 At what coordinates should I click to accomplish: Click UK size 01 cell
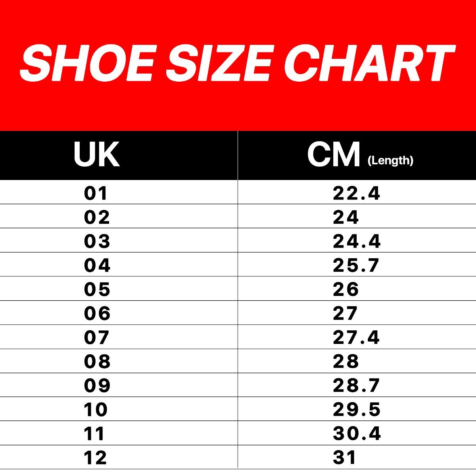[x=96, y=193]
